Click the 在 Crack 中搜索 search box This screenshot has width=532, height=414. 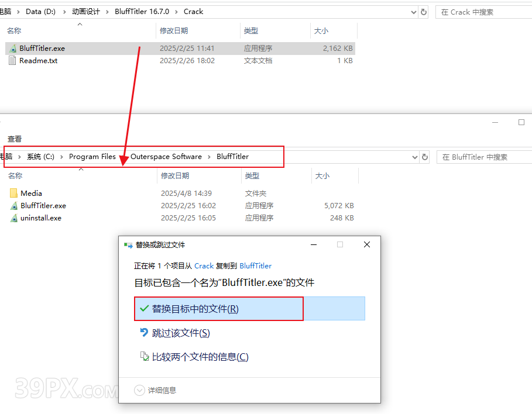[483, 12]
